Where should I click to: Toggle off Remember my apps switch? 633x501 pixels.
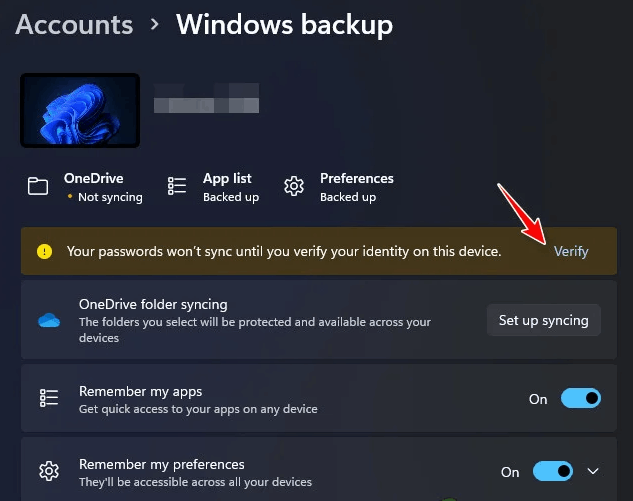581,398
